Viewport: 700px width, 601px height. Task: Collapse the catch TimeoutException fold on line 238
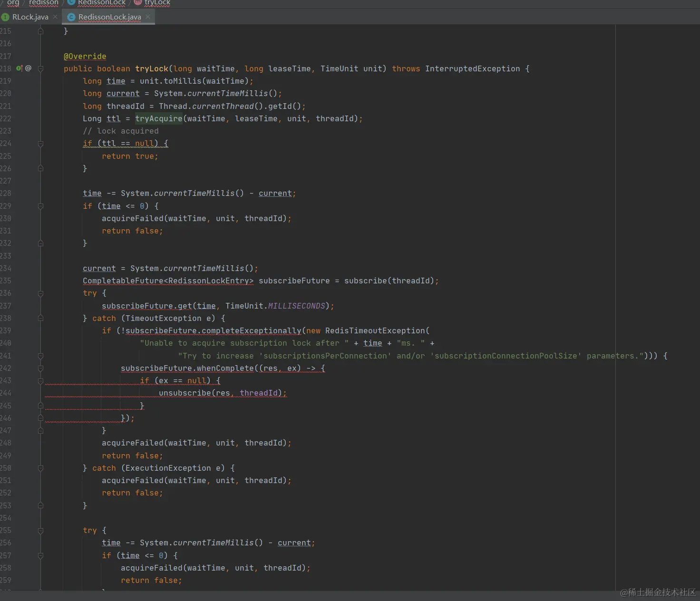40,318
